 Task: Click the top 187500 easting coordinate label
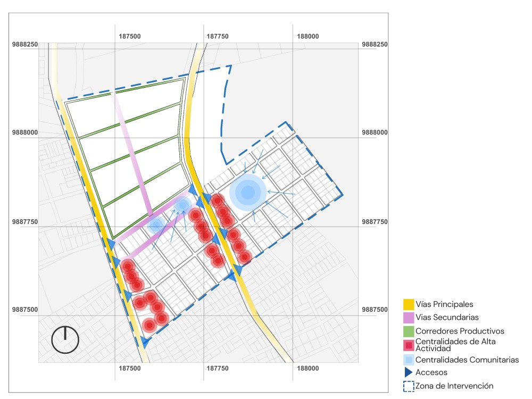point(130,37)
